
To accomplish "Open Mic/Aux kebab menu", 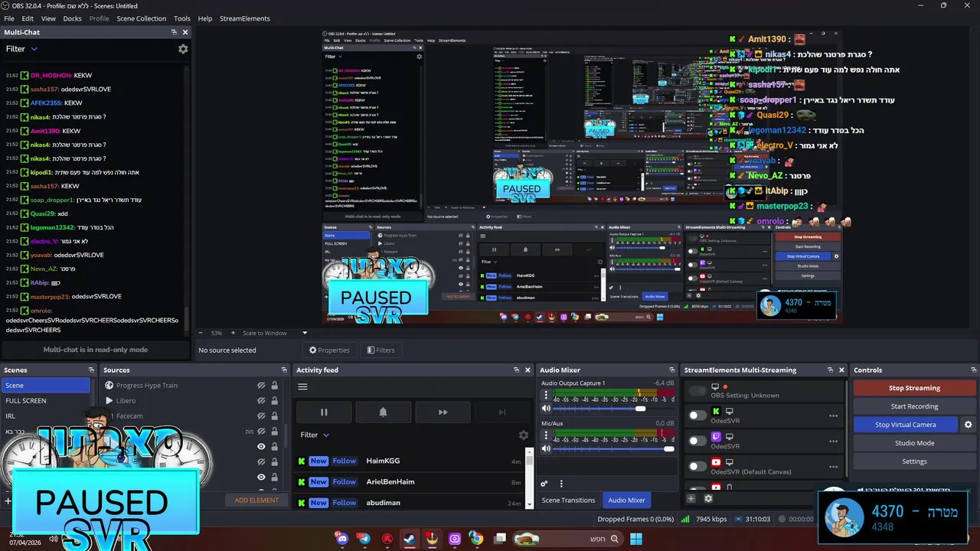I will (546, 435).
